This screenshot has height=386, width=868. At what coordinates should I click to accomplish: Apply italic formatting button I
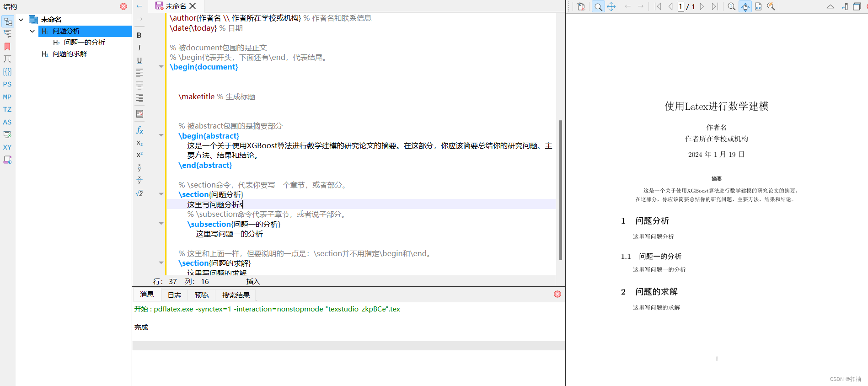pos(139,48)
